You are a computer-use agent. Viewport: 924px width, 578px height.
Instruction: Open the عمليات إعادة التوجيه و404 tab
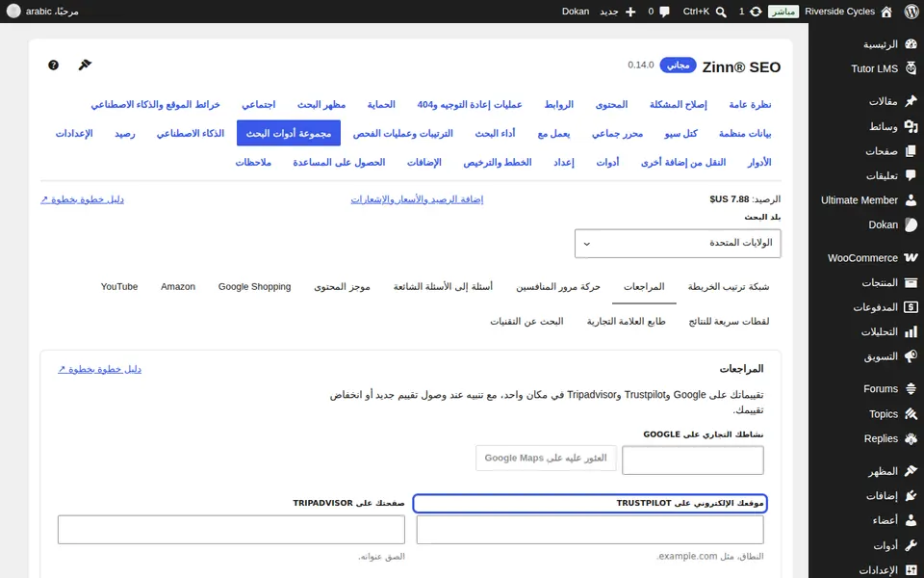[470, 104]
